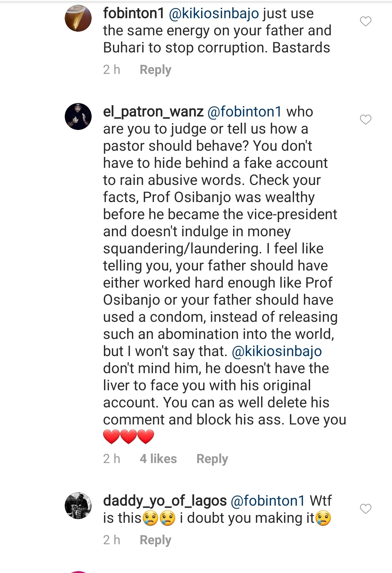Open the fobinton1 username at the top comment

(x=133, y=13)
